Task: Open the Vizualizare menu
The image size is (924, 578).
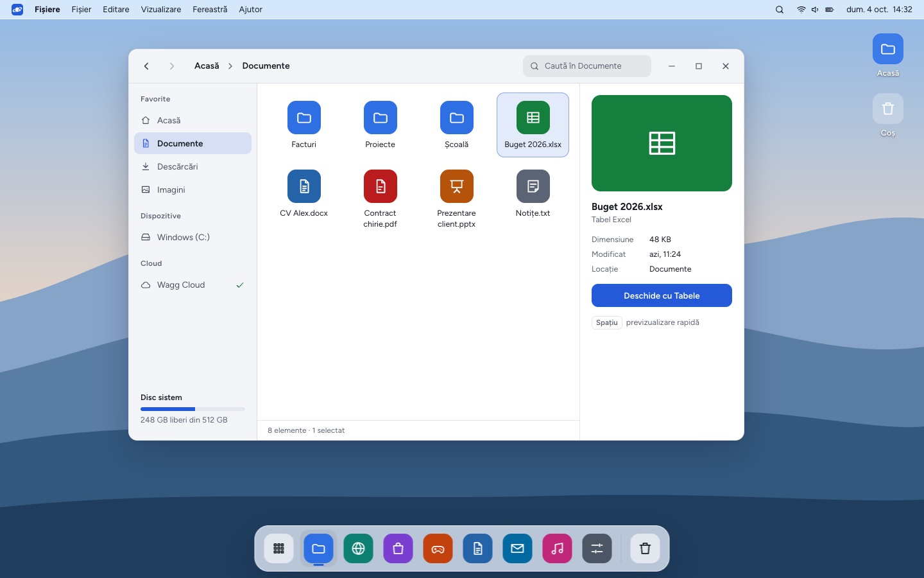Action: (x=161, y=10)
